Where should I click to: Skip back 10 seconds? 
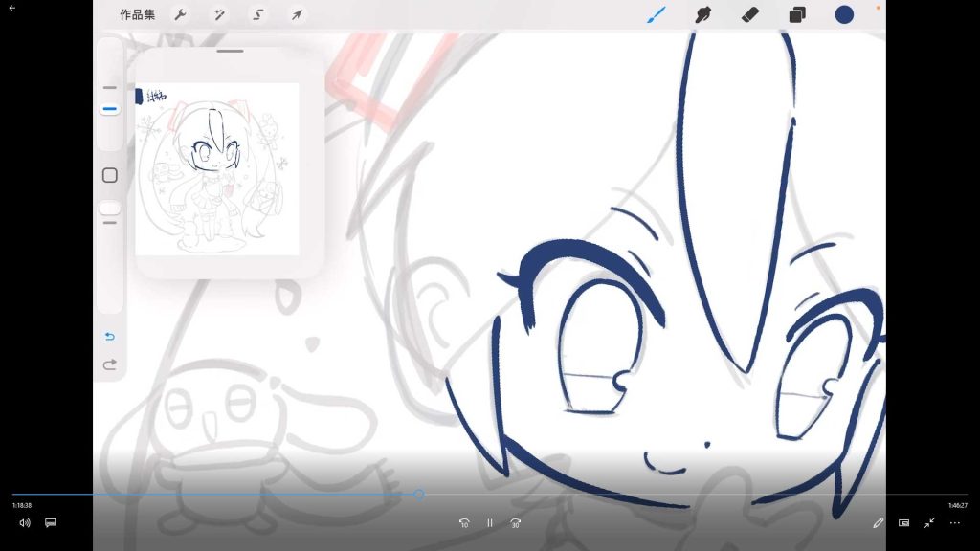click(464, 523)
